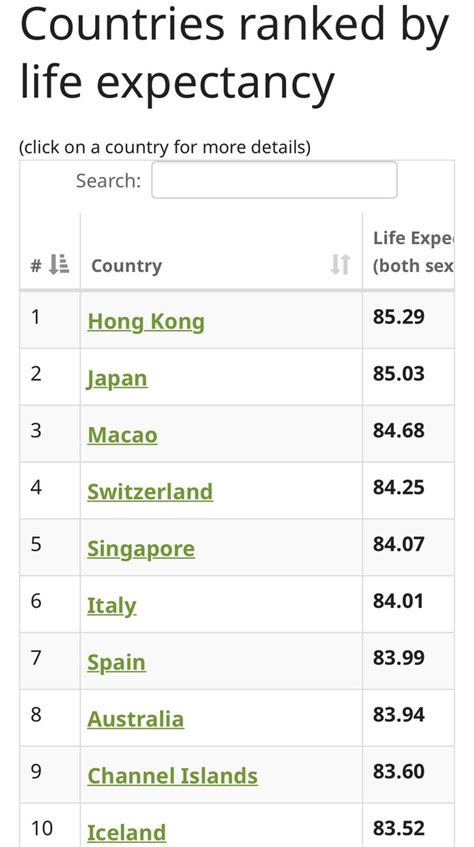The height and width of the screenshot is (847, 474).
Task: Open the Switzerland details link
Action: 150,492
